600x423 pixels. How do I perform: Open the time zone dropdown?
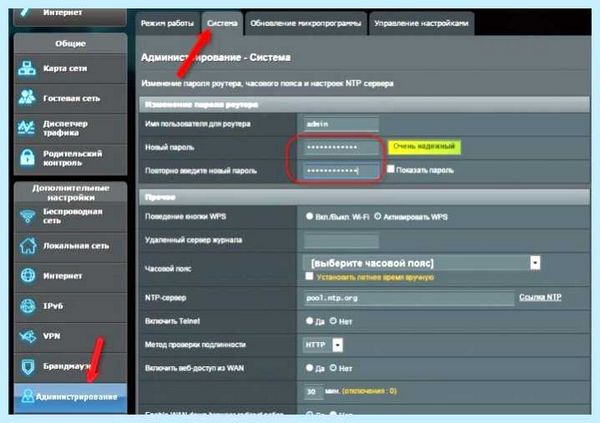pyautogui.click(x=422, y=263)
